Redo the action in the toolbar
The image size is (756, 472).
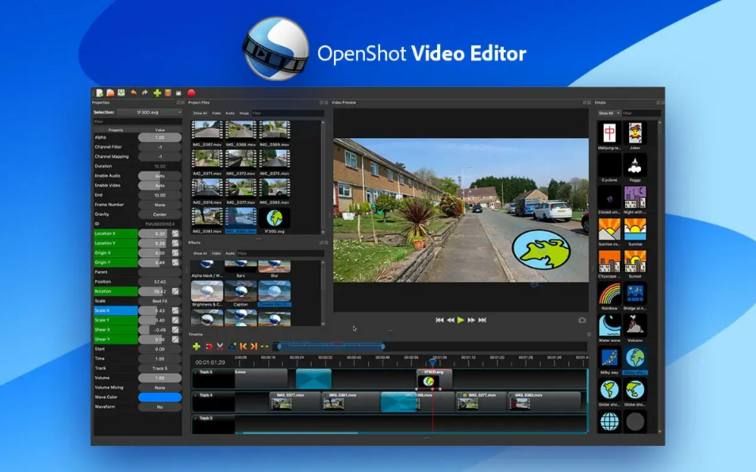(145, 93)
